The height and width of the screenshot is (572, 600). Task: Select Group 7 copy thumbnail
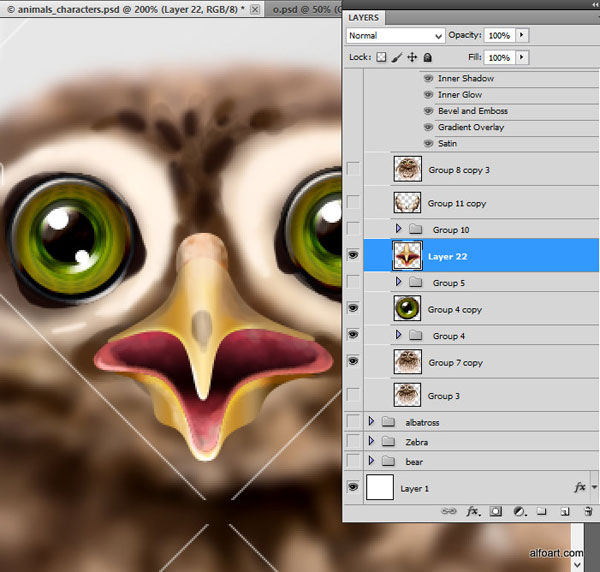point(408,362)
